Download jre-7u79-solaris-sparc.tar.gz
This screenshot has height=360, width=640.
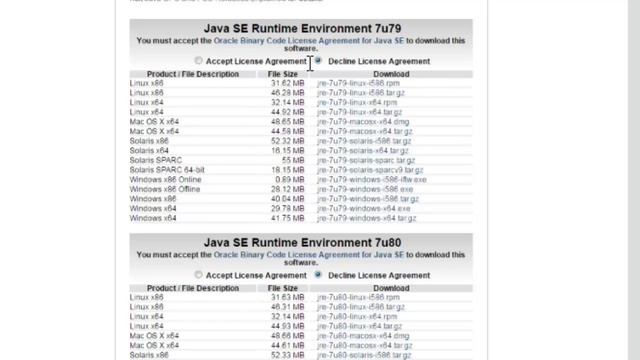click(366, 160)
